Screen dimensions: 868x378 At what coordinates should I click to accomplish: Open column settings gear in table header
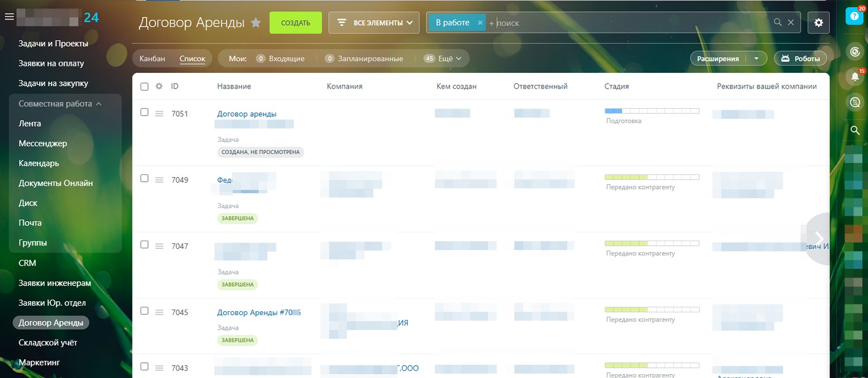159,86
